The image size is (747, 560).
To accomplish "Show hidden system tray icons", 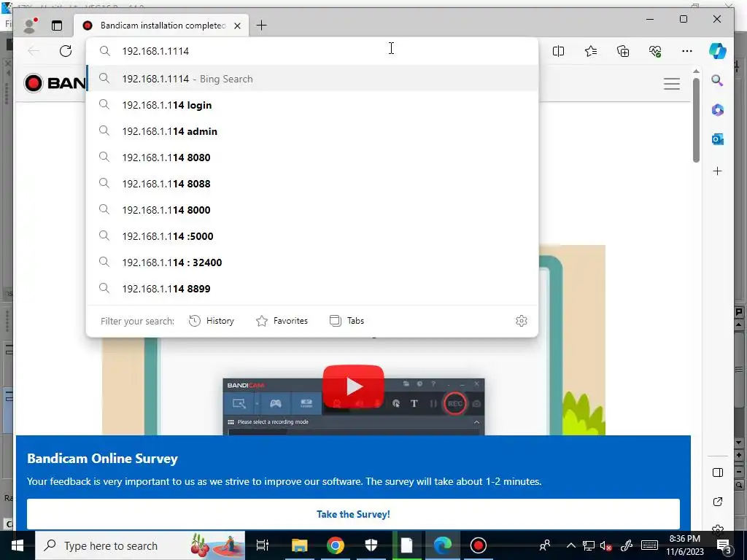I will pyautogui.click(x=570, y=545).
